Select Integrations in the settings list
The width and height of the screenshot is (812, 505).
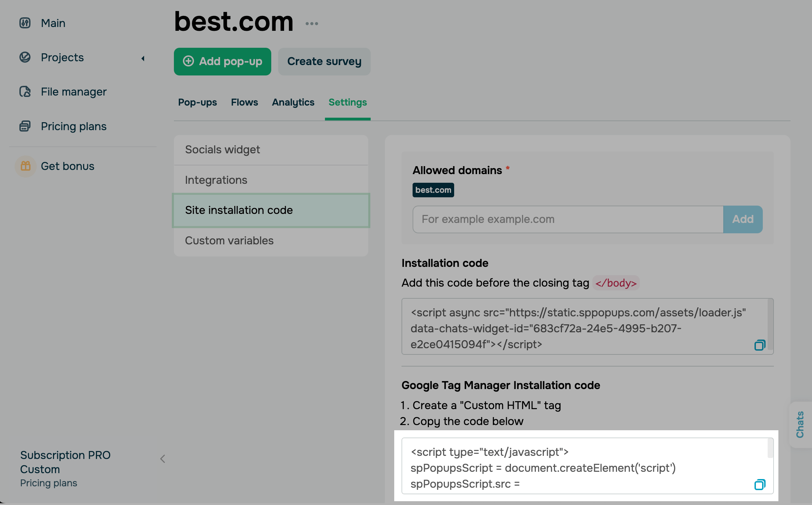216,180
